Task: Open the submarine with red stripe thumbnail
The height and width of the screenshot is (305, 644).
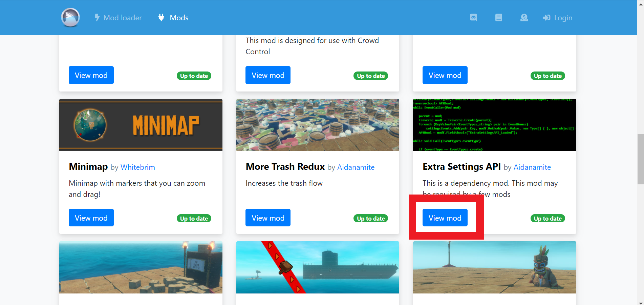Action: [x=318, y=267]
